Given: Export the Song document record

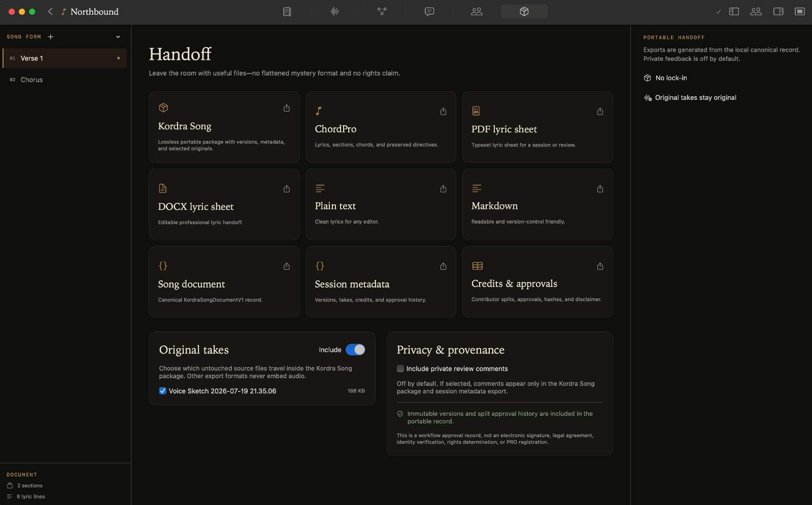Looking at the screenshot, I should click(287, 266).
